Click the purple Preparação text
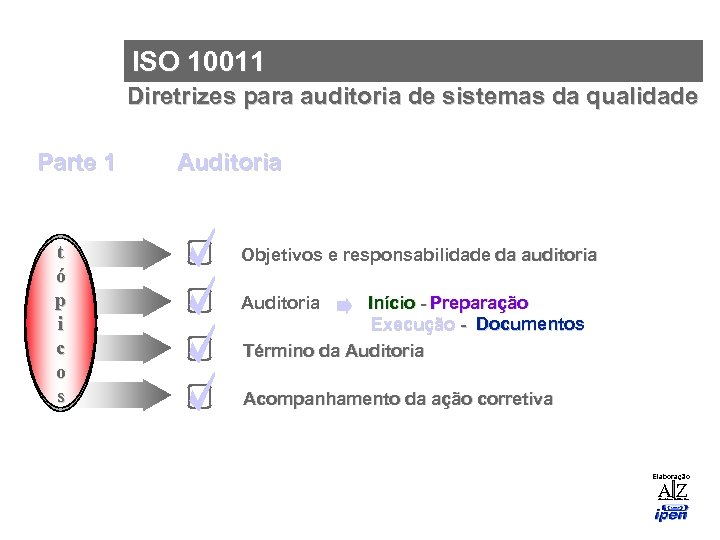 pyautogui.click(x=480, y=303)
